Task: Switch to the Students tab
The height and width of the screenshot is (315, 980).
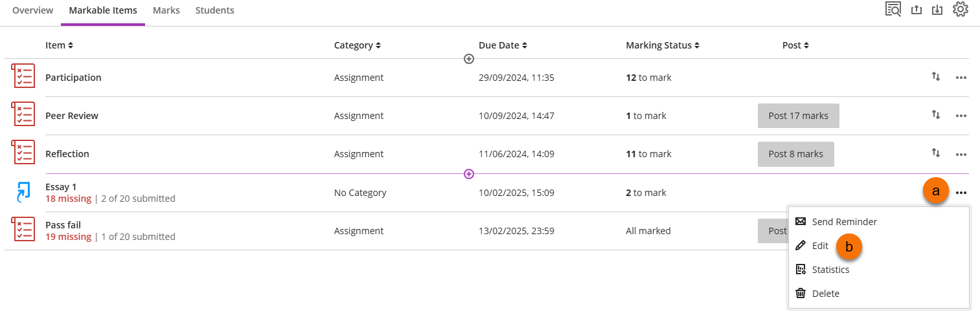Action: point(214,10)
